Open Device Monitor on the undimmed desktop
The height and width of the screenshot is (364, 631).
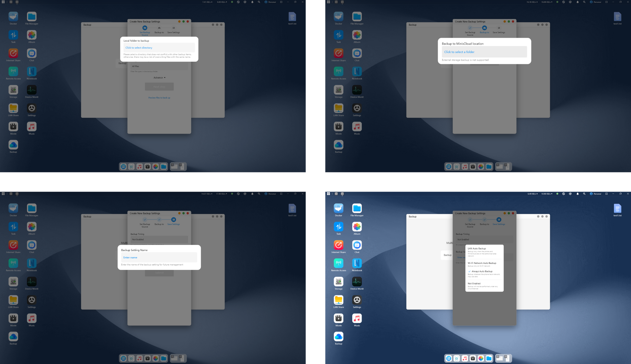click(357, 282)
